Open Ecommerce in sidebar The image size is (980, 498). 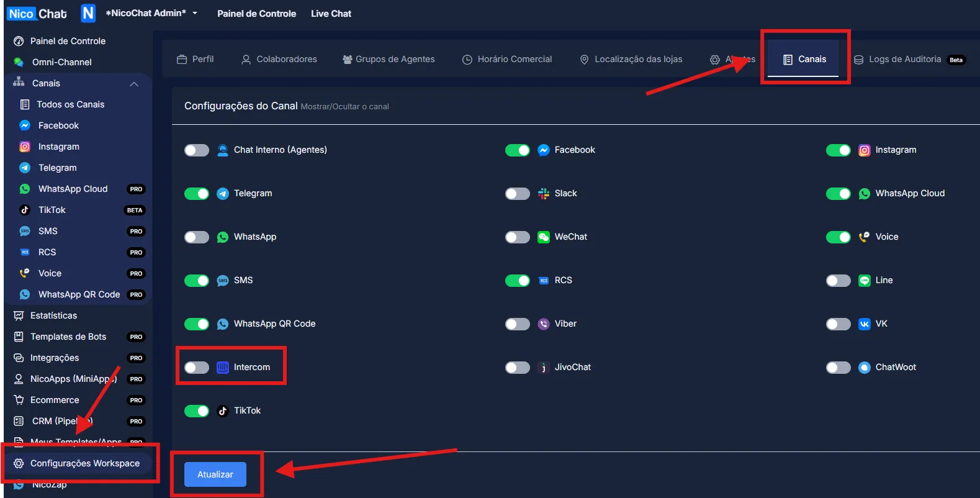point(55,400)
